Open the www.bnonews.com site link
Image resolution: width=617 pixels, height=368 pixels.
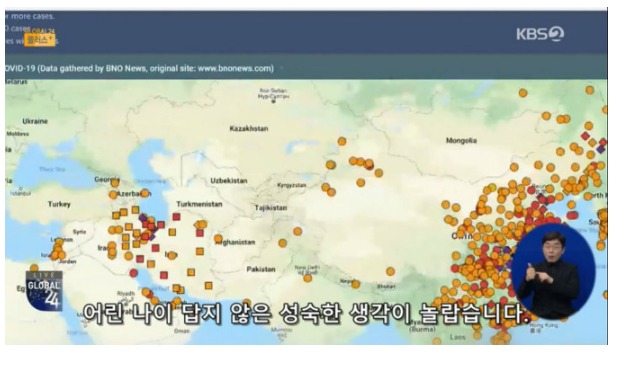pos(235,68)
